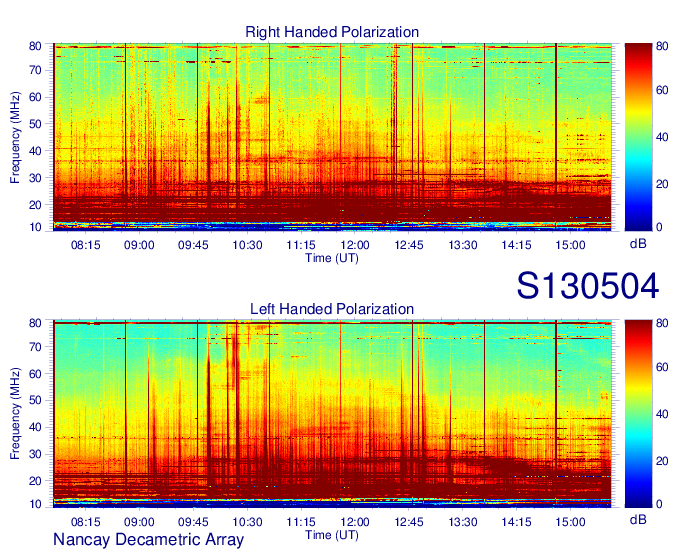This screenshot has width=680, height=552.
Task: Click Frequency (MHz) axis label of Right Handed plot
Action: coord(15,137)
